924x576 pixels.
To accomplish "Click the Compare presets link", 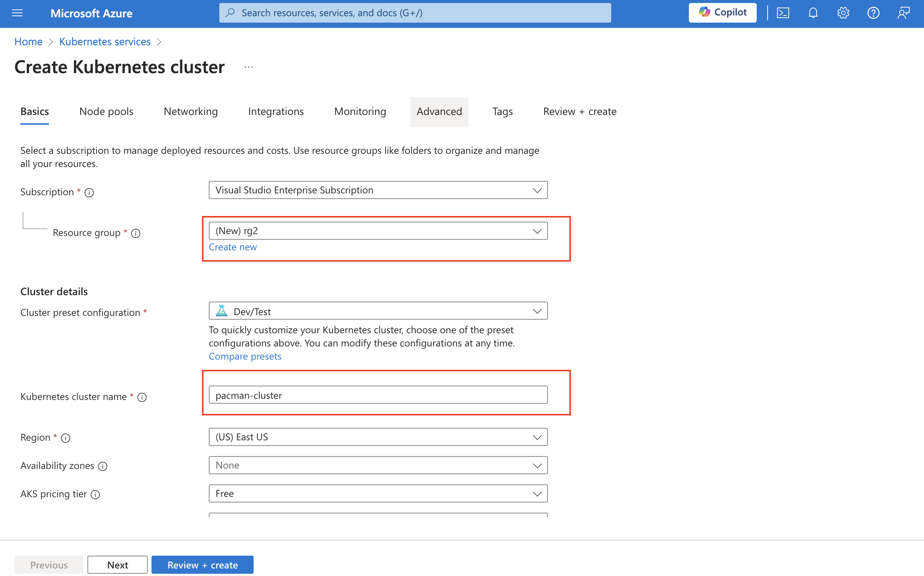I will [x=245, y=356].
